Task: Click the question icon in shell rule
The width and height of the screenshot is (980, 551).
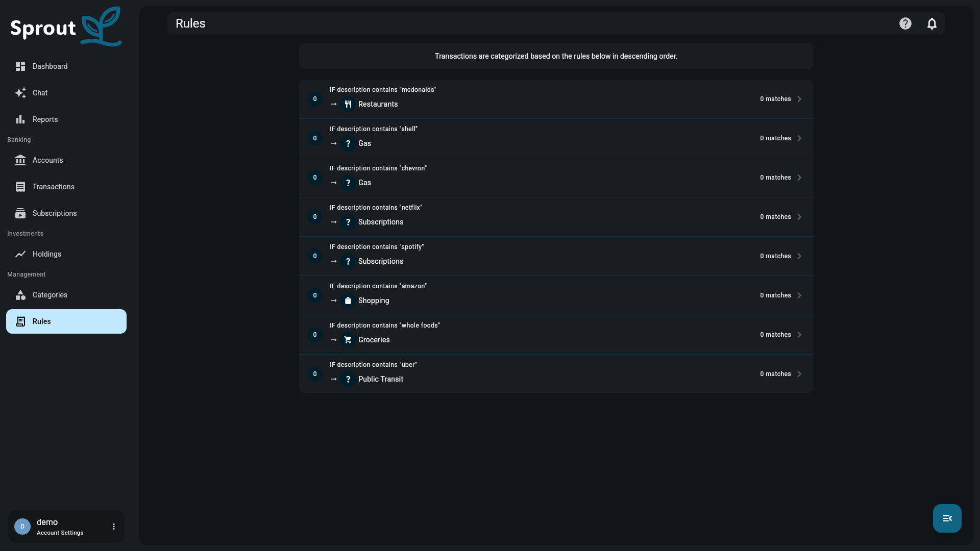Action: tap(348, 143)
